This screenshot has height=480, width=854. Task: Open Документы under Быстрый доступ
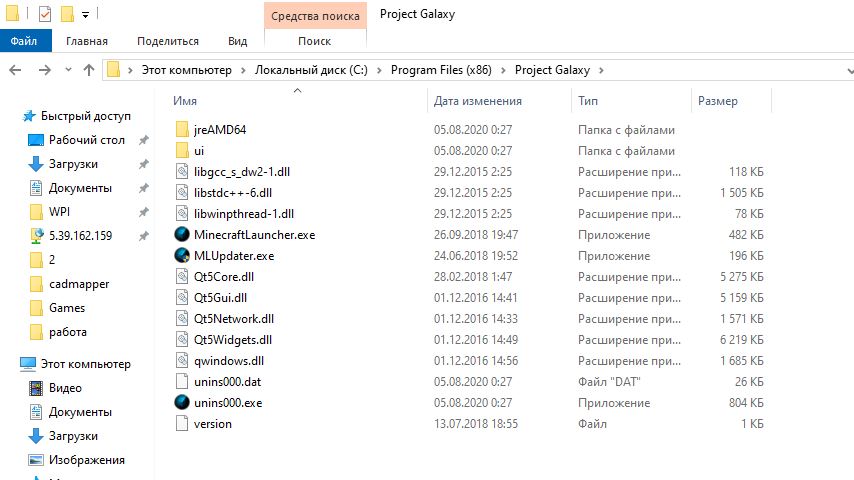tap(80, 188)
